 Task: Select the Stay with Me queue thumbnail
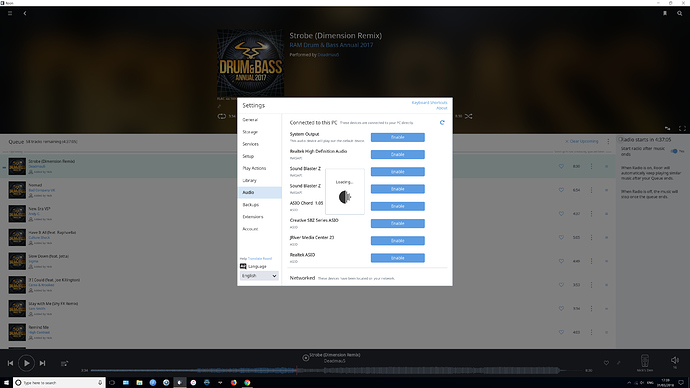tap(17, 309)
